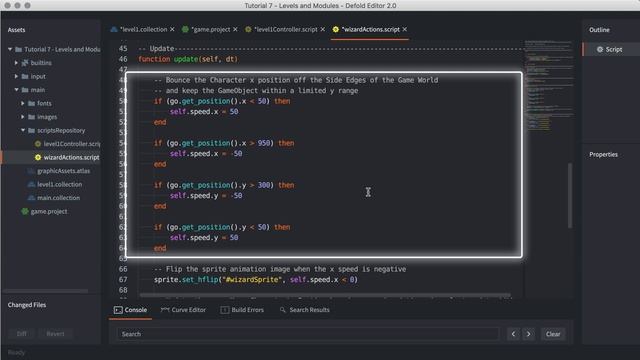Select graphicAssets.atlas in Assets tree

pyautogui.click(x=64, y=171)
